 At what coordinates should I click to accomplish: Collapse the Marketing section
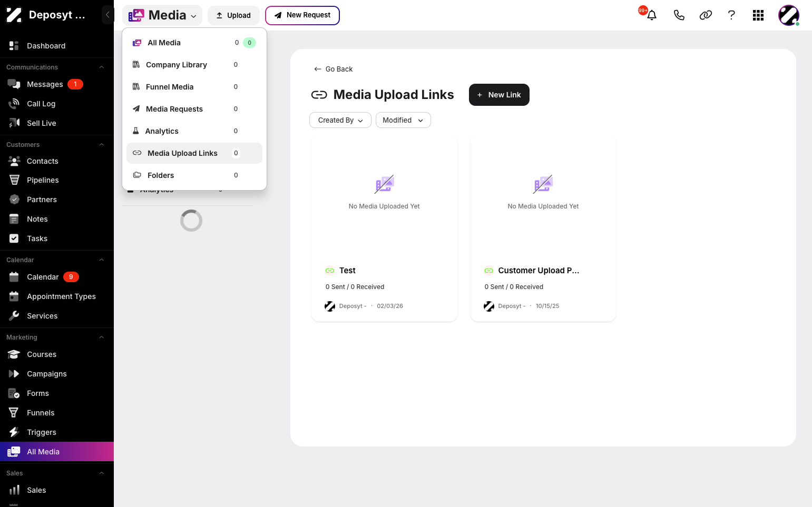point(102,337)
